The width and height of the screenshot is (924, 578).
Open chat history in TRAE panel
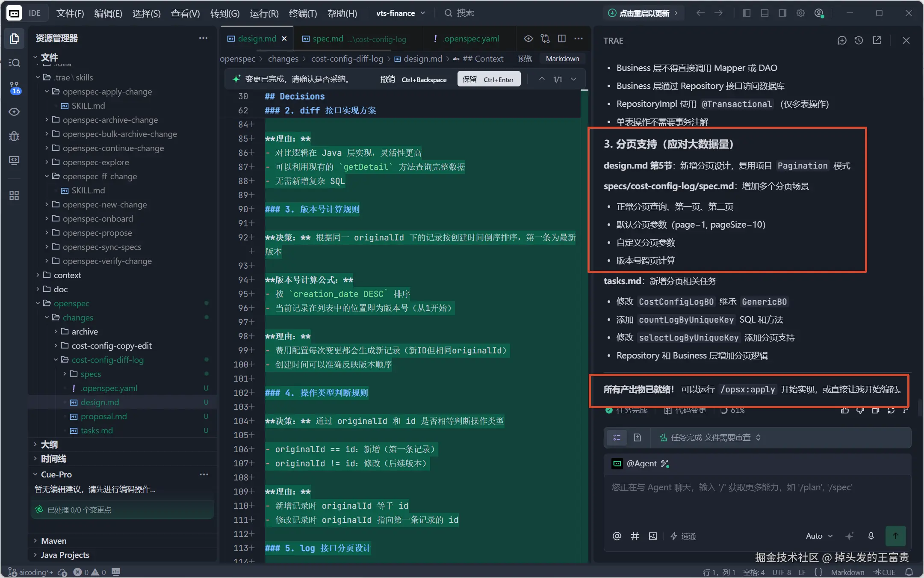coord(859,40)
